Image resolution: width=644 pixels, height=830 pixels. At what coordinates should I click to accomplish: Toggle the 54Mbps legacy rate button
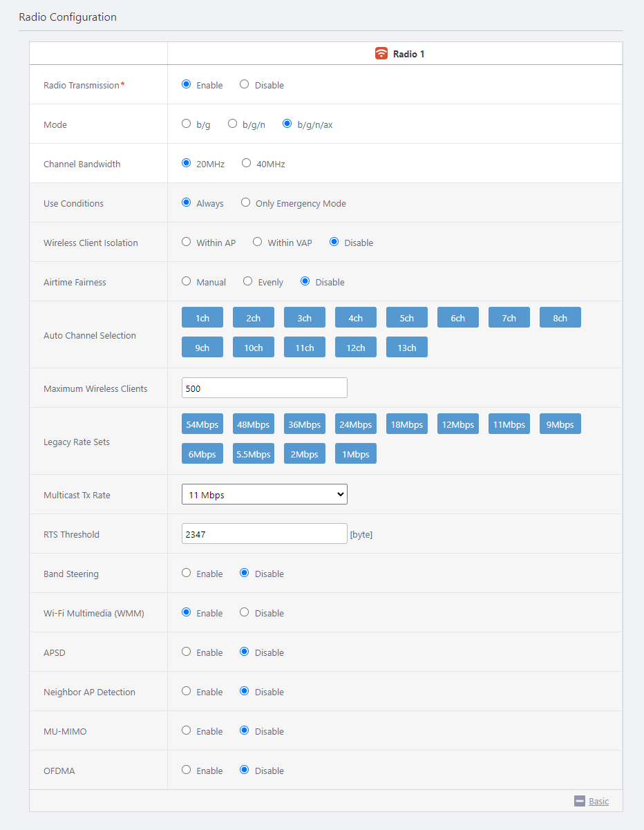pyautogui.click(x=202, y=424)
